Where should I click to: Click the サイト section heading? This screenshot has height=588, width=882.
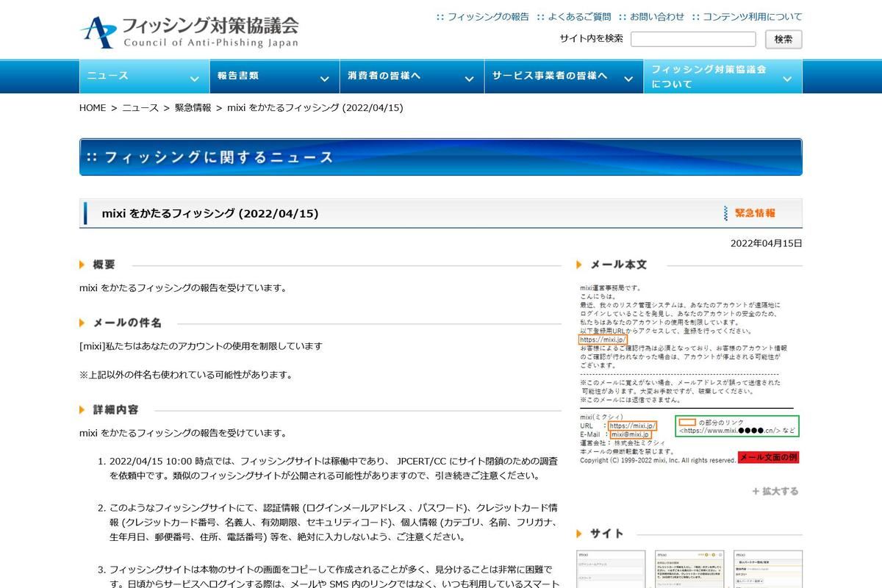pyautogui.click(x=606, y=534)
